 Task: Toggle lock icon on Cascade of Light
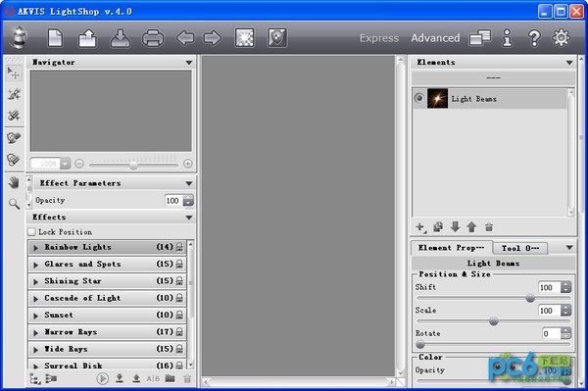[179, 298]
